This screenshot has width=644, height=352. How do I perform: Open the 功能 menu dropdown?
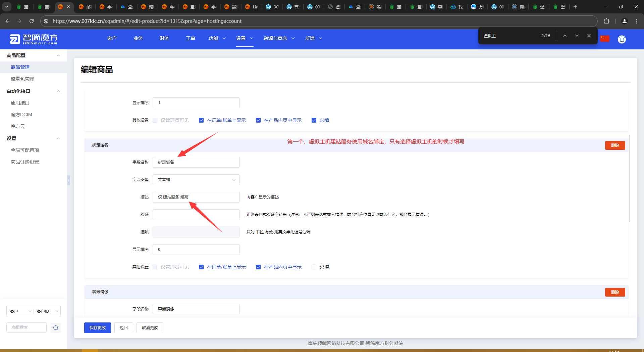tap(217, 38)
